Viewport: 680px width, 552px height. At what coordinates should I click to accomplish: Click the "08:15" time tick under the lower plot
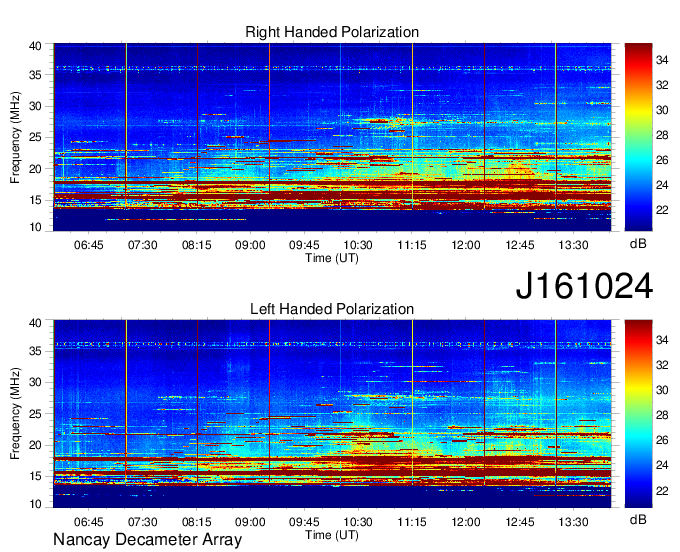click(x=196, y=522)
